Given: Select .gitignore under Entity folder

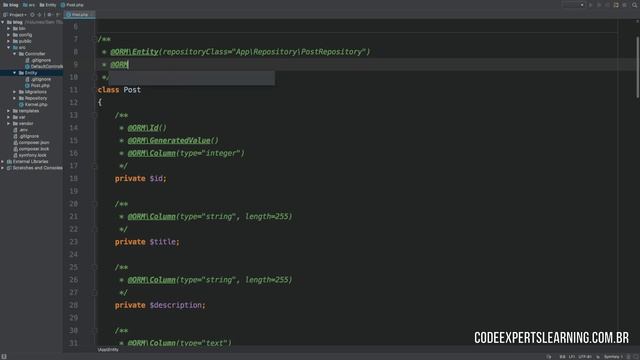Looking at the screenshot, I should pyautogui.click(x=41, y=79).
